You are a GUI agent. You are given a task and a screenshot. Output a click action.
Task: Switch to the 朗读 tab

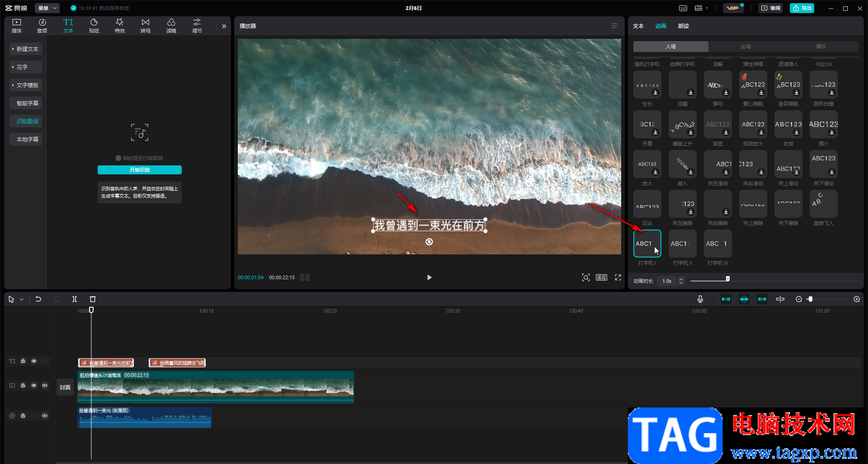[683, 26]
